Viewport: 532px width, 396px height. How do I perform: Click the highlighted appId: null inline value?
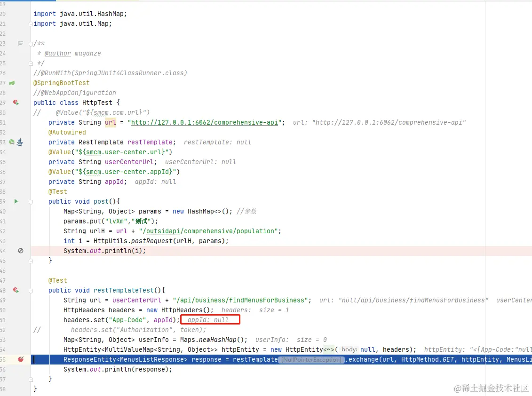[x=210, y=320]
